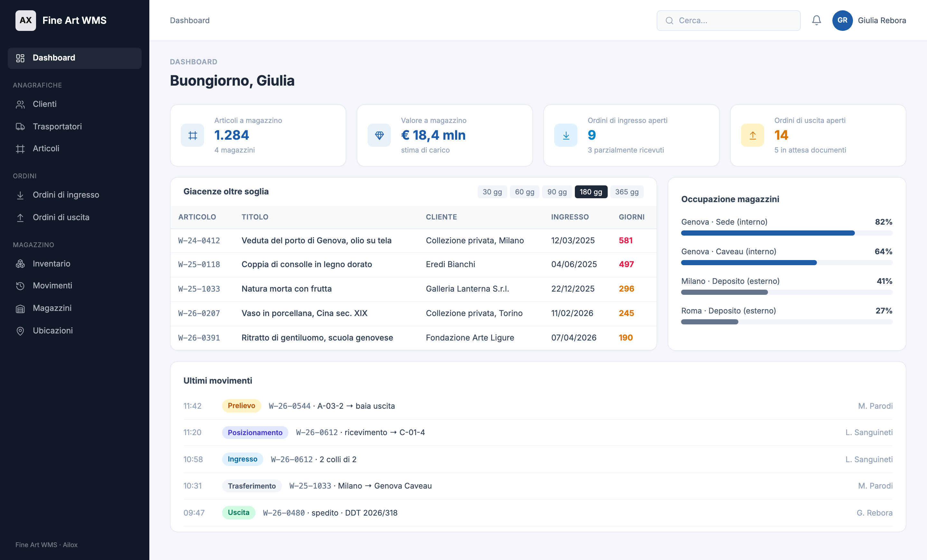Click title Natura morta con frutta
Image resolution: width=927 pixels, height=560 pixels.
pos(286,289)
